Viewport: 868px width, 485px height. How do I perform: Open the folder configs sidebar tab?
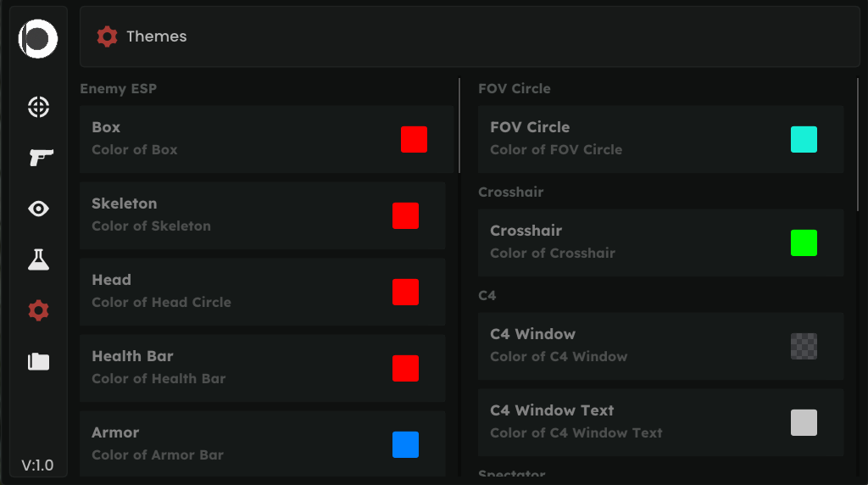pyautogui.click(x=38, y=362)
